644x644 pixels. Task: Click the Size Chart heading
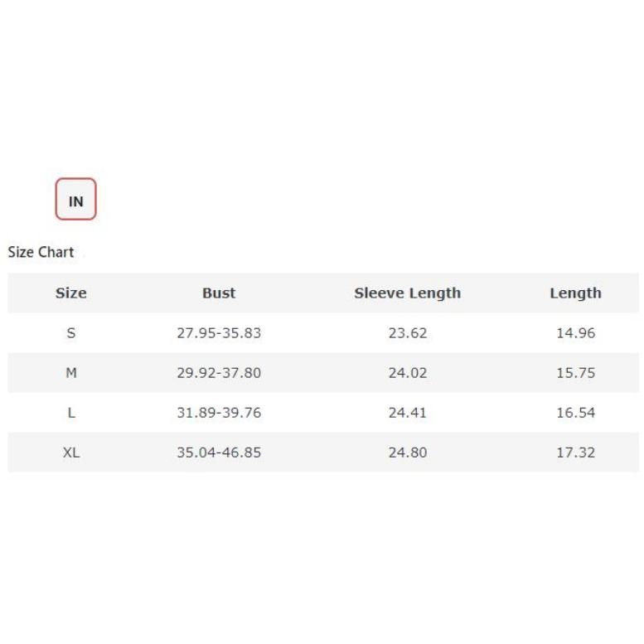tap(41, 252)
